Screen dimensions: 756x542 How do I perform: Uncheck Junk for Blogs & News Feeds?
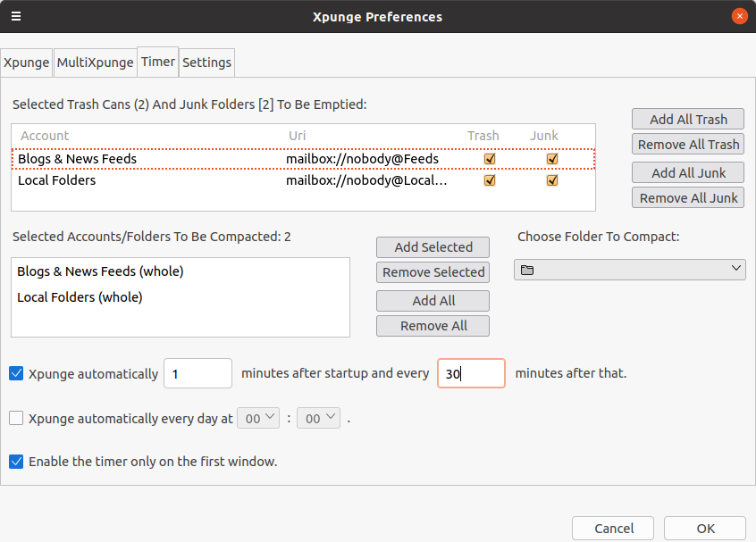point(552,159)
